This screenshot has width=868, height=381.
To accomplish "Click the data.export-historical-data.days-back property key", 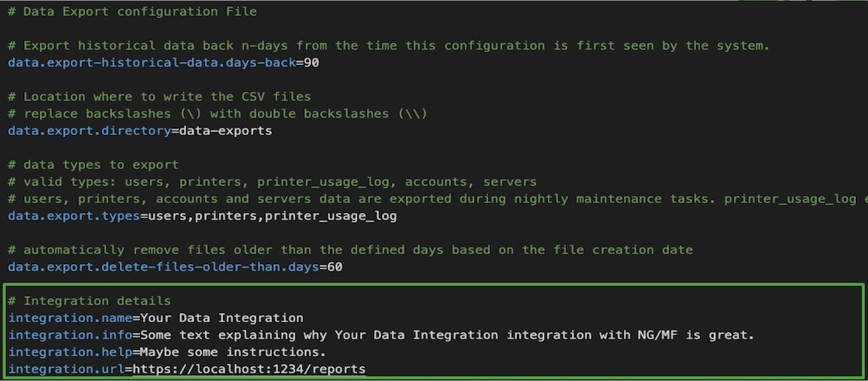I will pyautogui.click(x=152, y=63).
